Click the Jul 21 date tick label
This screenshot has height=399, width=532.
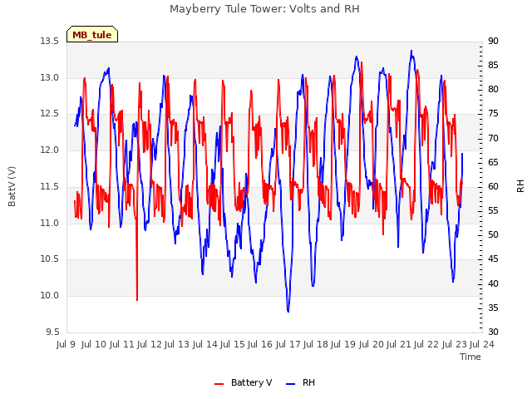tap(399, 344)
